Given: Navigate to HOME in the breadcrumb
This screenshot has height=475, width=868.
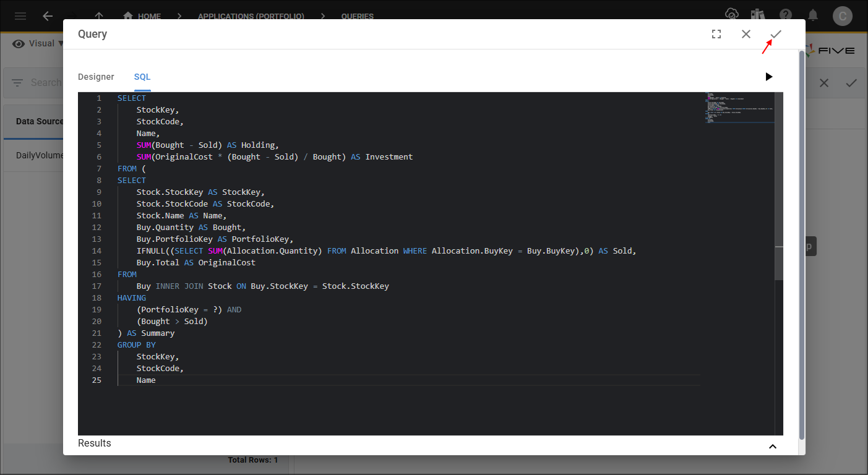Looking at the screenshot, I should point(142,16).
